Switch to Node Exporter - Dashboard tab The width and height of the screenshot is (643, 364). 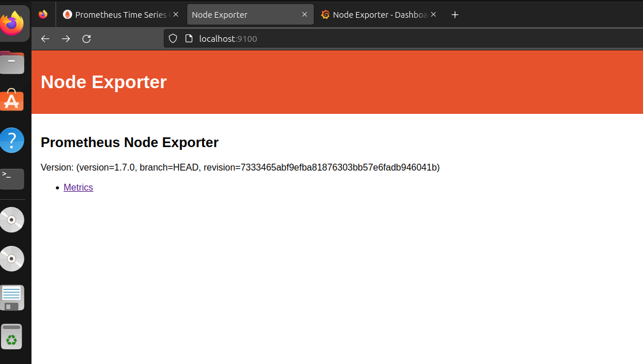[x=378, y=15]
